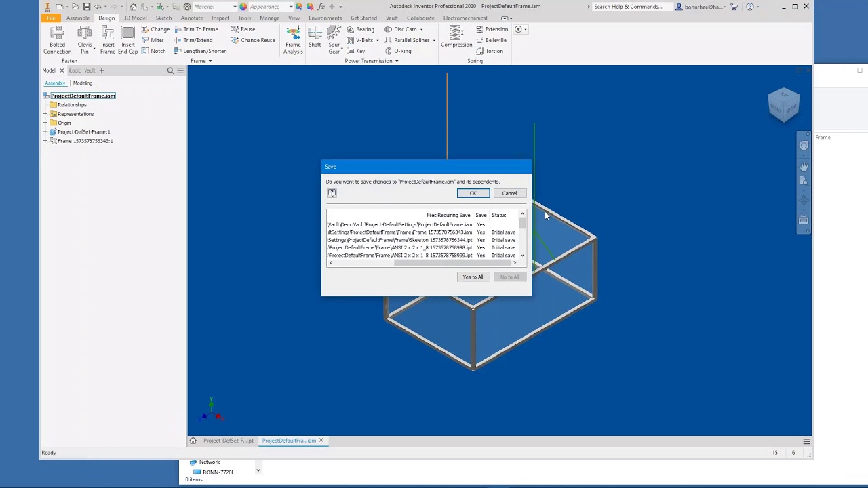Click OK in the Save dialog
Viewport: 868px width, 488px height.
[x=473, y=194]
